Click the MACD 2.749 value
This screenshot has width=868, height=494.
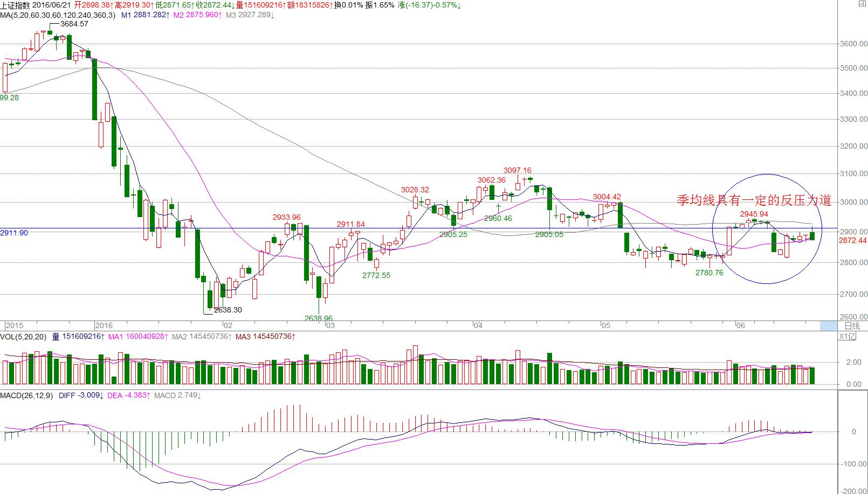click(x=178, y=395)
